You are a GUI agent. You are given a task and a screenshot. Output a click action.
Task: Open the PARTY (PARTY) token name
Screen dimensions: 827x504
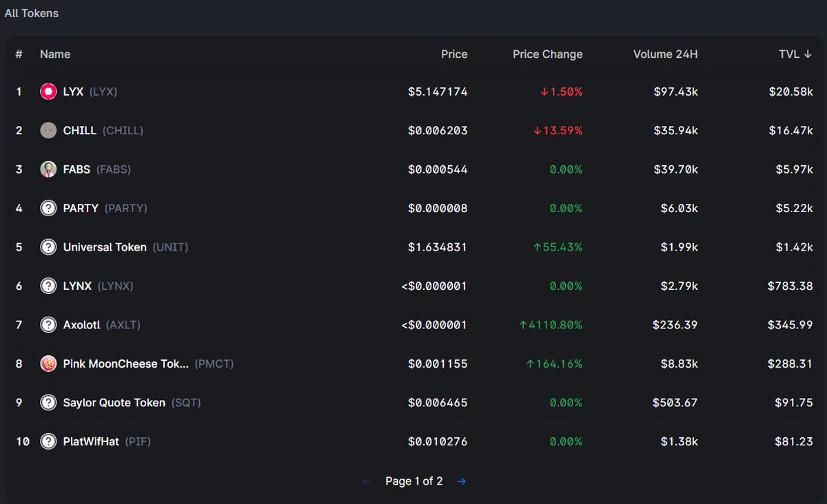[105, 208]
